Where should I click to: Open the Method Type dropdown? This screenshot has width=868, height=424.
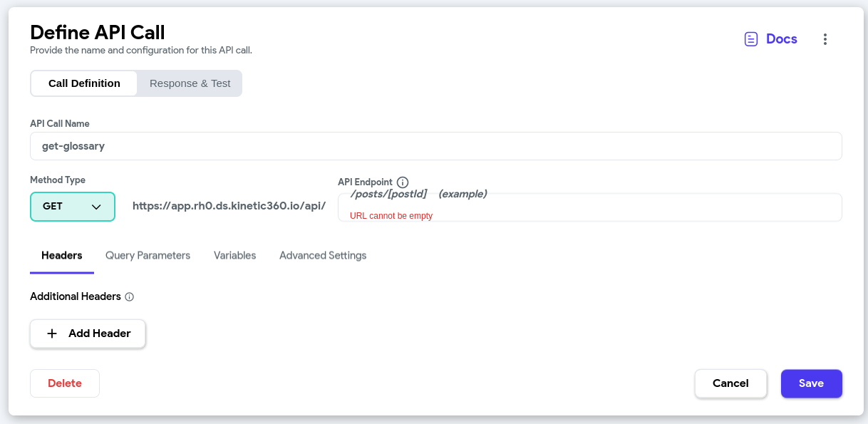72,206
